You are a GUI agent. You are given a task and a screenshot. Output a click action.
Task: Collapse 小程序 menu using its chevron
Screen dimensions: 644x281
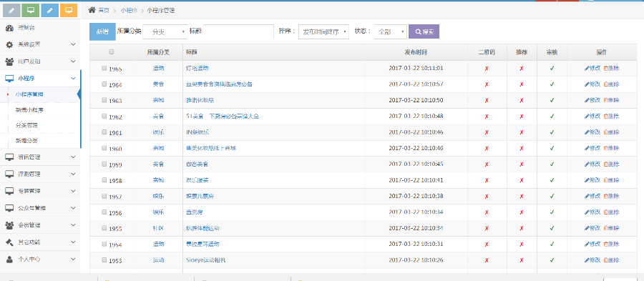pyautogui.click(x=73, y=79)
